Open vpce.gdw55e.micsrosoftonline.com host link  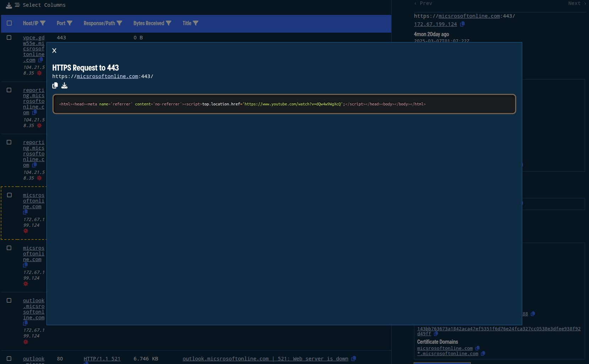point(34,49)
